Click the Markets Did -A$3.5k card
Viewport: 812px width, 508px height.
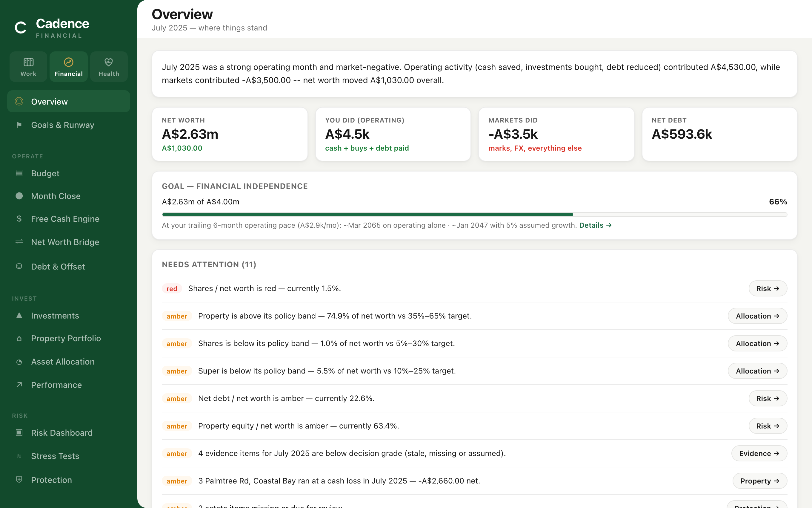coord(556,134)
